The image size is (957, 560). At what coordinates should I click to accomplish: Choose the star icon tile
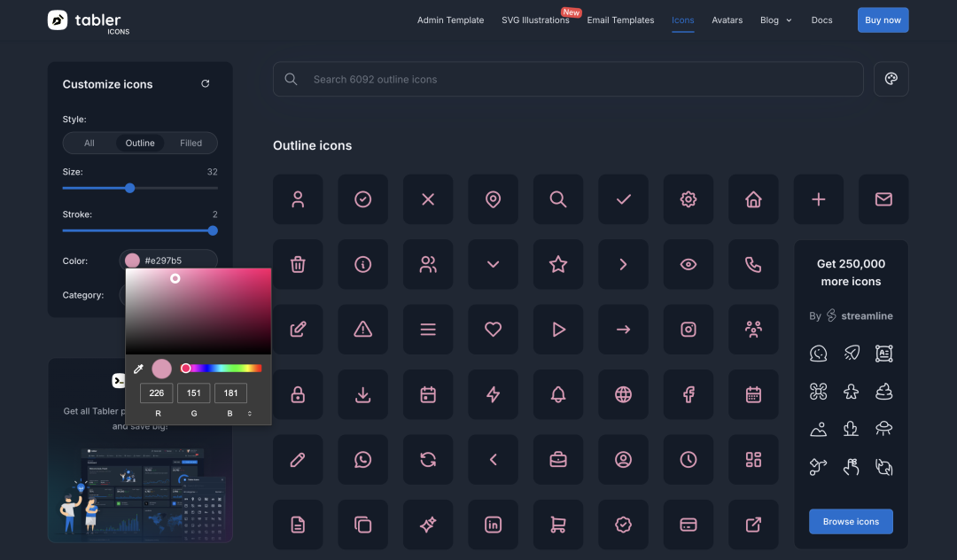pyautogui.click(x=558, y=264)
